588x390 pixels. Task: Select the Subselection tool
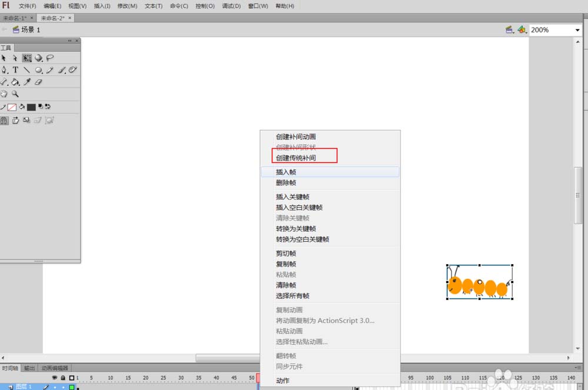[15, 58]
